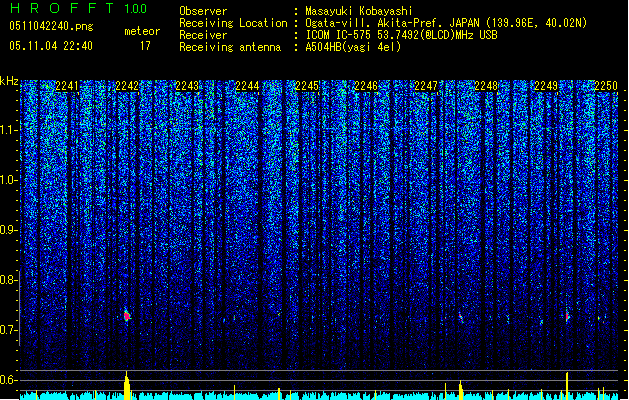Click the 2247 time marker

coord(426,86)
